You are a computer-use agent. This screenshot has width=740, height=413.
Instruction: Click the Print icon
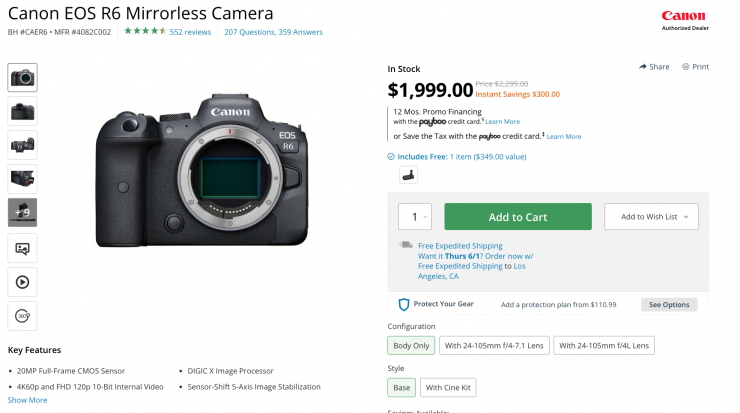pyautogui.click(x=686, y=67)
